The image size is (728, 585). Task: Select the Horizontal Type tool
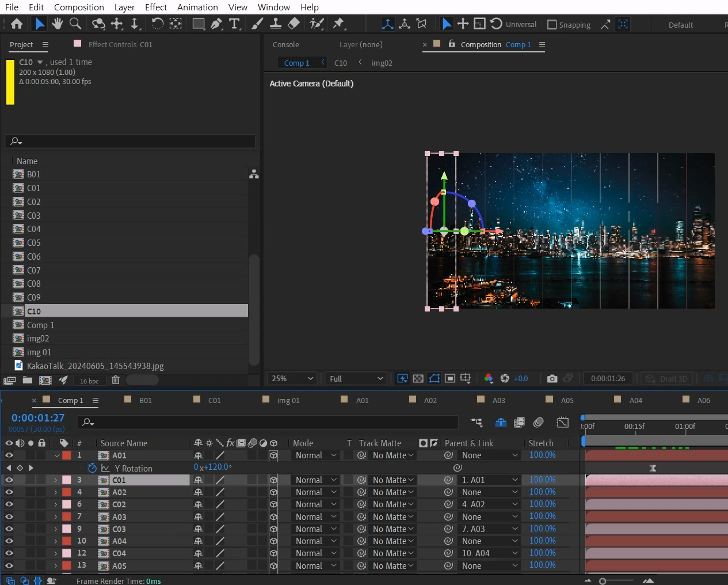(x=234, y=24)
